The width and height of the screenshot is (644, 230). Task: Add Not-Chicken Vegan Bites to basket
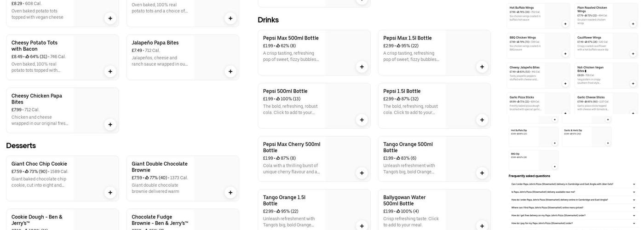pos(633,84)
